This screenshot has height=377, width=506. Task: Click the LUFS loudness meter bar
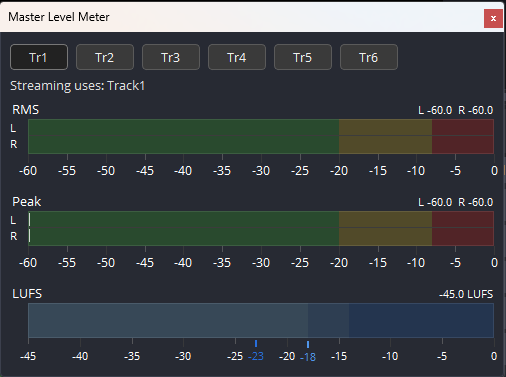click(261, 320)
